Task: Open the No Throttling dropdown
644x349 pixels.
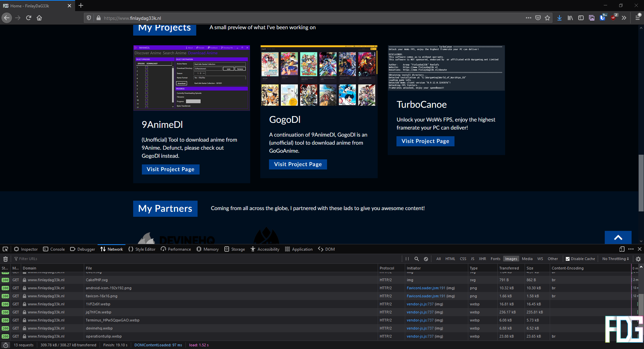Action: coord(615,259)
